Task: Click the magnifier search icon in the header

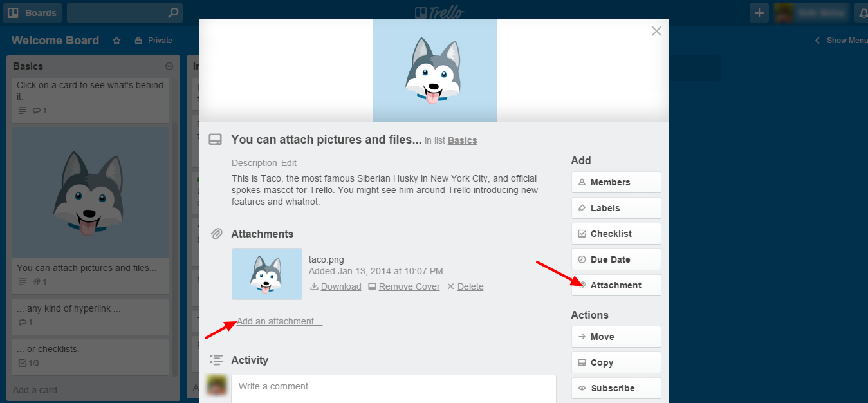Action: (173, 13)
